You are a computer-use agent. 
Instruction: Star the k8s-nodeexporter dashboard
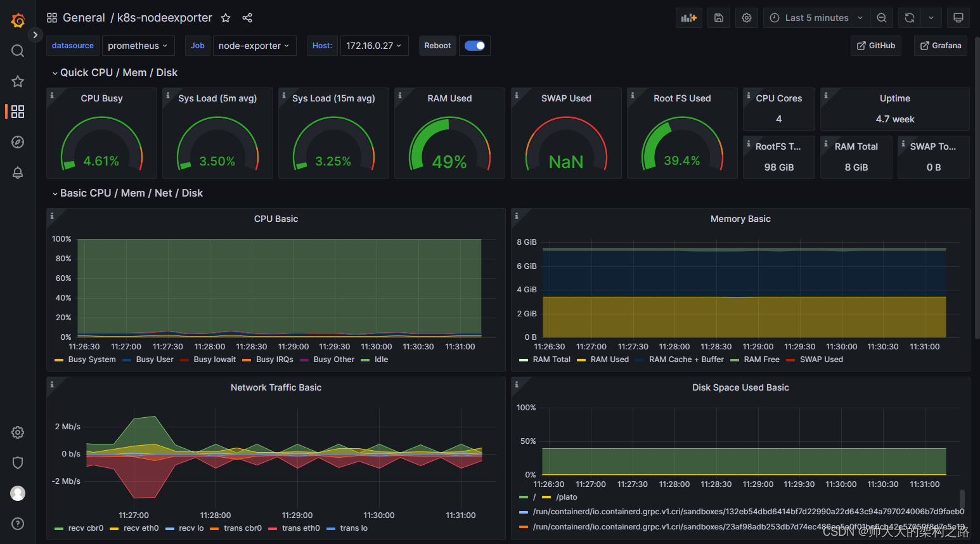[226, 18]
